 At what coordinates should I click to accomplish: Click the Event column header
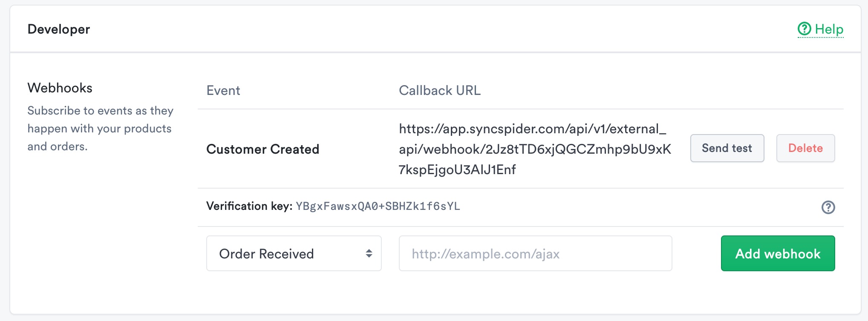tap(223, 90)
